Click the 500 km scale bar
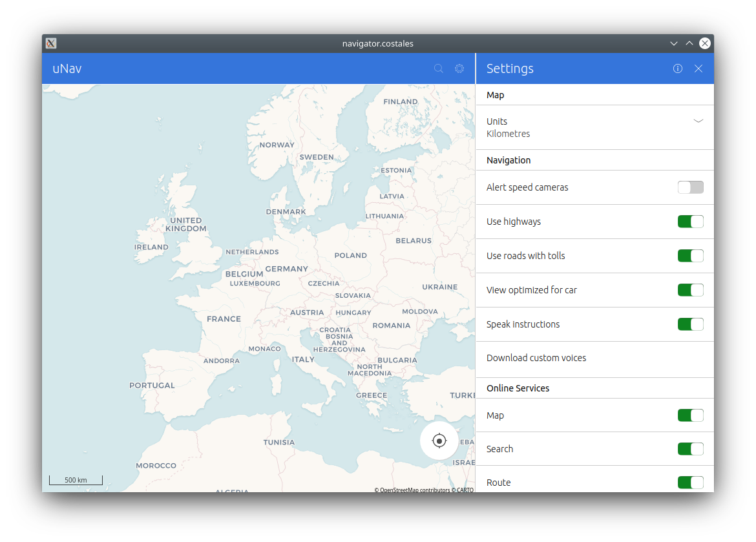756x542 pixels. pyautogui.click(x=76, y=480)
